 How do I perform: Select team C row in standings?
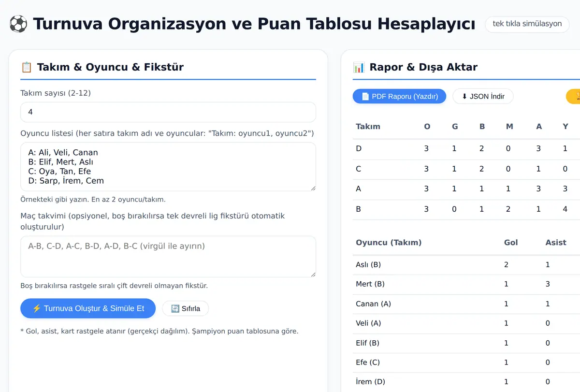[x=466, y=169]
